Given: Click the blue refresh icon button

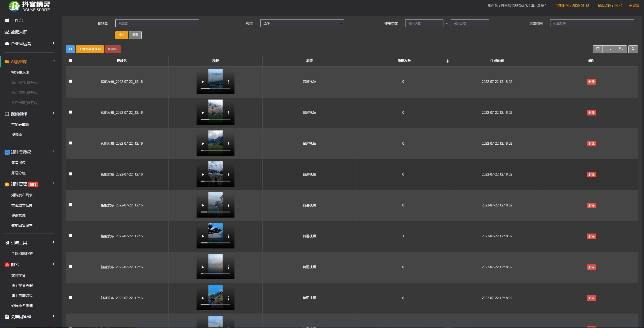Looking at the screenshot, I should [70, 49].
